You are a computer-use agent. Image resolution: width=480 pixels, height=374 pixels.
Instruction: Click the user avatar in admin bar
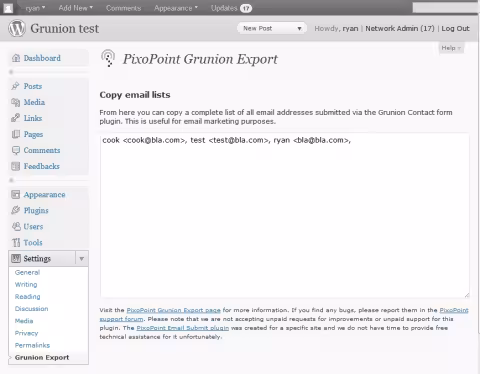8,8
